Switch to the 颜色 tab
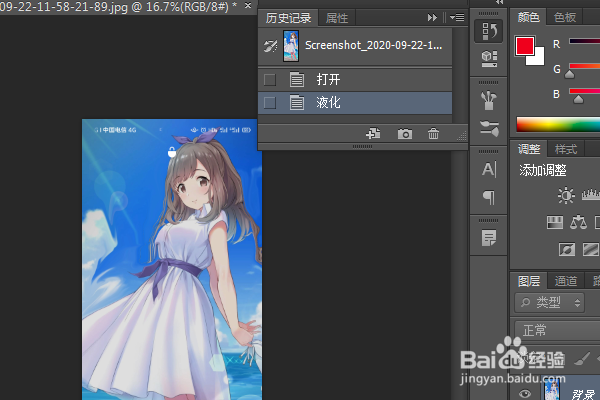This screenshot has width=600, height=400. [x=528, y=17]
